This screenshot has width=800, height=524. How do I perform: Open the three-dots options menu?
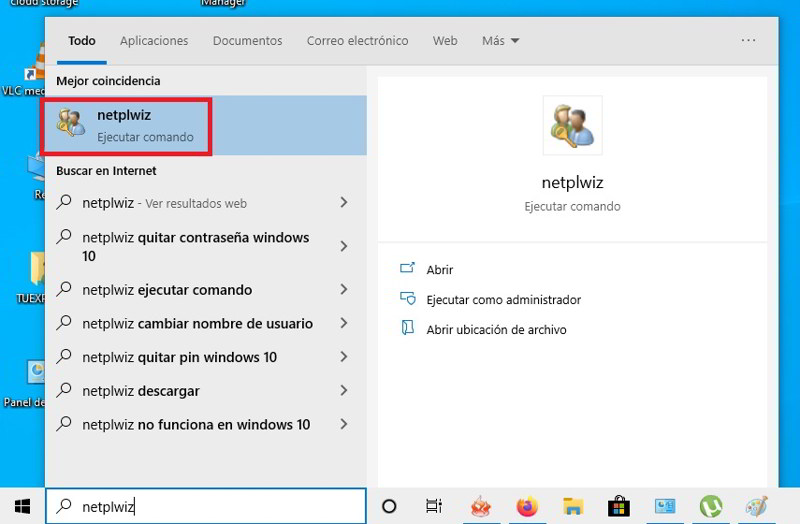748,41
